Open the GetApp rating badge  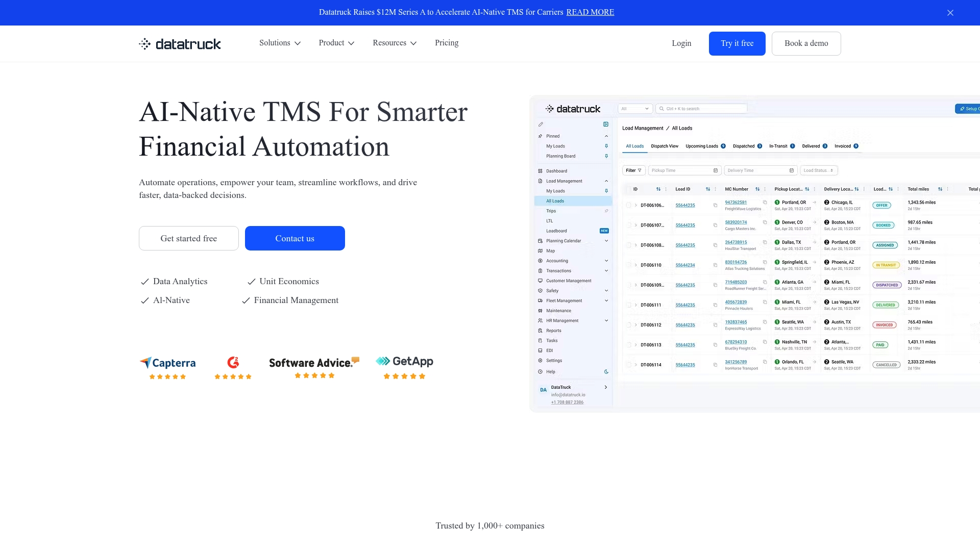pos(404,368)
